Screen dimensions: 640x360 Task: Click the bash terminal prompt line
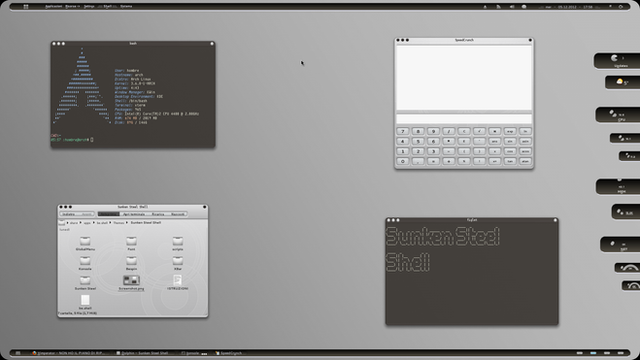[x=72, y=140]
